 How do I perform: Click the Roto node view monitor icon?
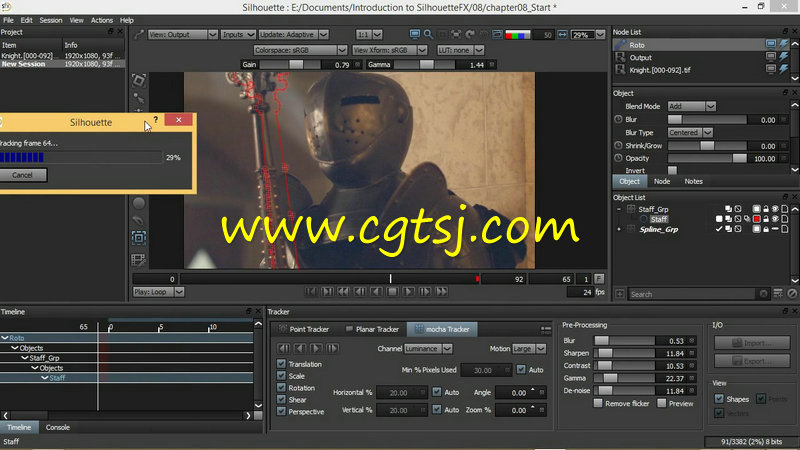[770, 44]
